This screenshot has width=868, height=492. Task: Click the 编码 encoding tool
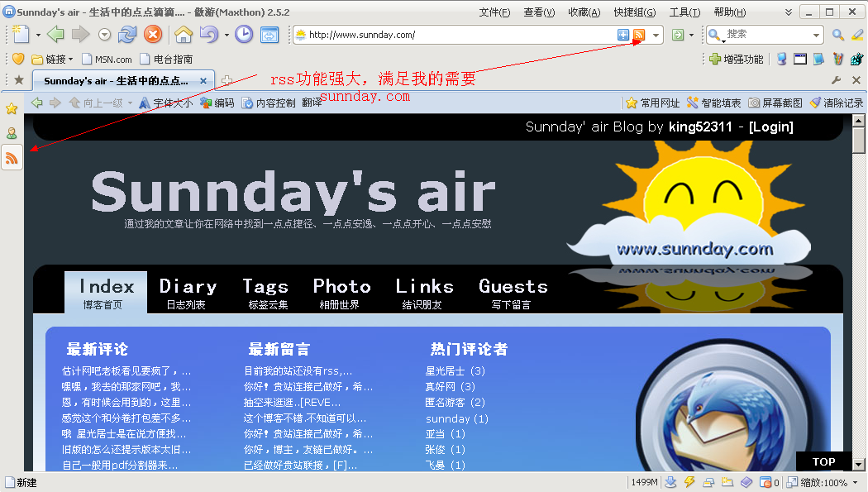[x=217, y=103]
